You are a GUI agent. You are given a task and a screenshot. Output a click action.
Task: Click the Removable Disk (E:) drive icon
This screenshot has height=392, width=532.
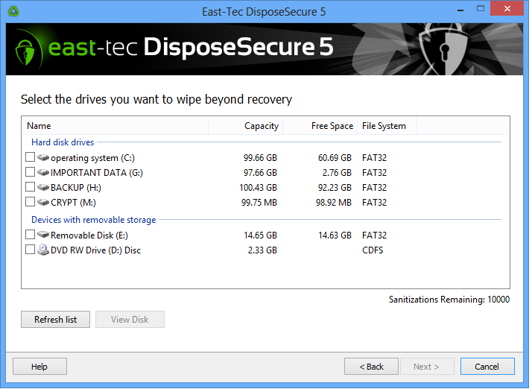pos(43,235)
